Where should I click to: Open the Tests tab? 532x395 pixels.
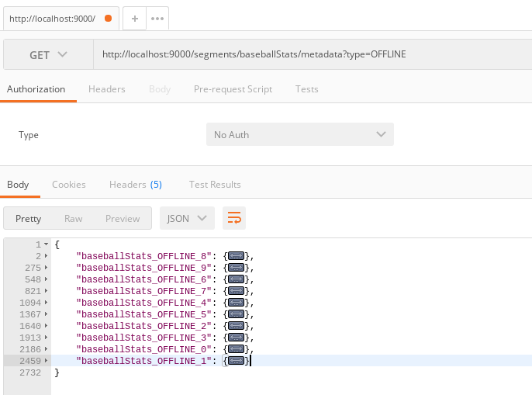pos(307,89)
